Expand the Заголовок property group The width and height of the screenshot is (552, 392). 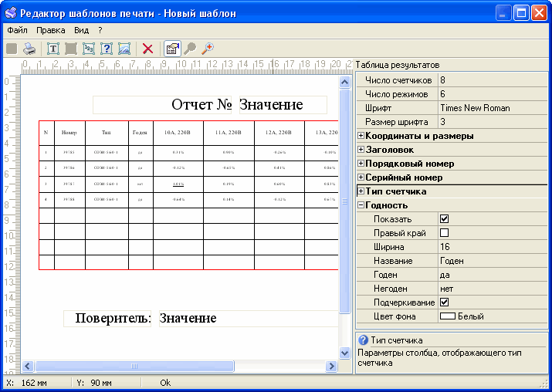tap(361, 150)
